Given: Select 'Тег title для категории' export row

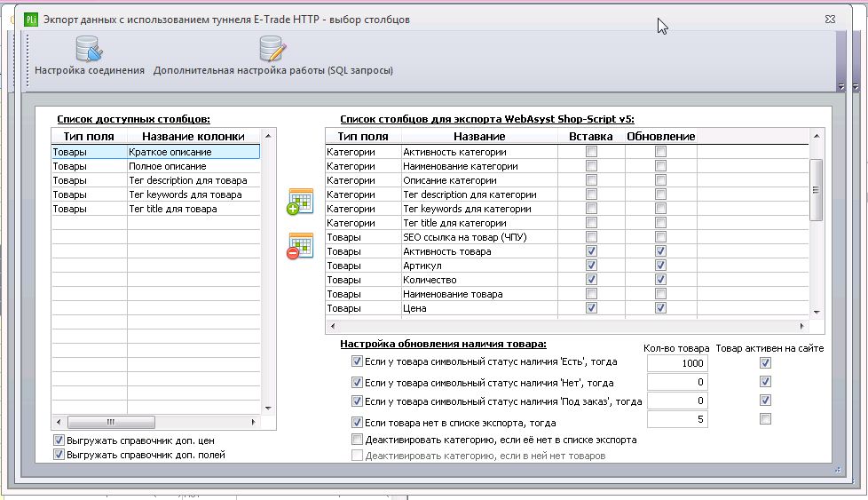Looking at the screenshot, I should tap(567, 223).
